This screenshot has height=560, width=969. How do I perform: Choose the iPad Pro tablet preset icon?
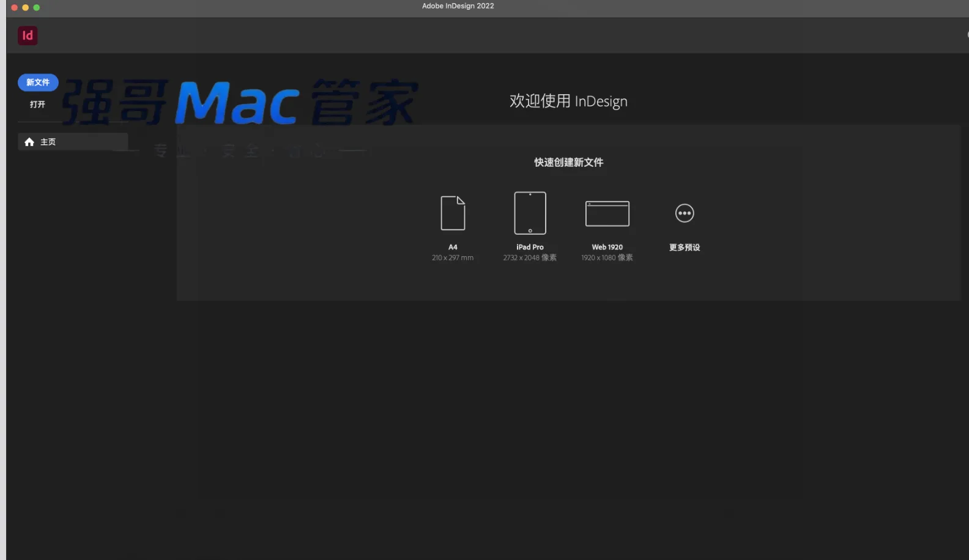(530, 213)
